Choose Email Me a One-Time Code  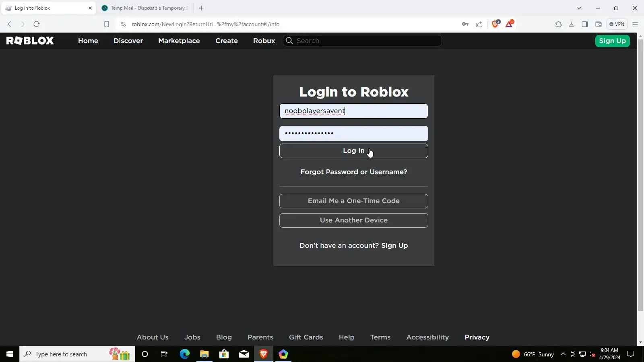click(x=354, y=201)
